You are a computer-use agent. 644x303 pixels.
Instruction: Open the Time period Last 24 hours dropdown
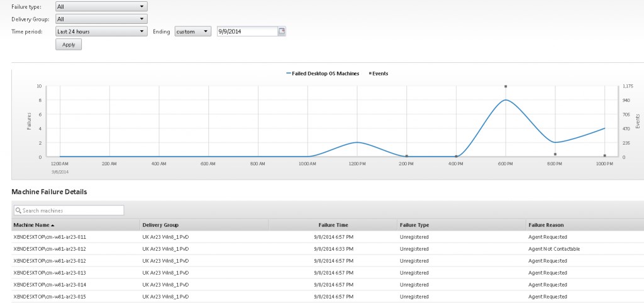click(x=101, y=31)
